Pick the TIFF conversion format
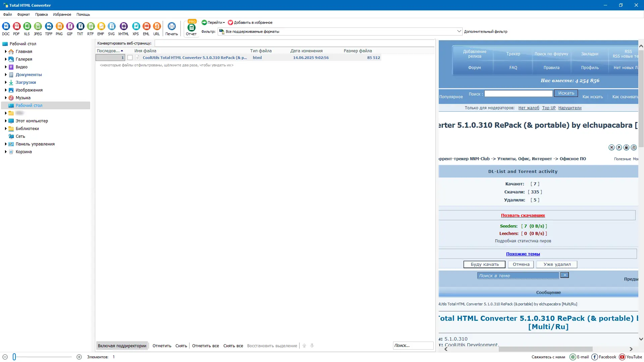 (x=49, y=28)
